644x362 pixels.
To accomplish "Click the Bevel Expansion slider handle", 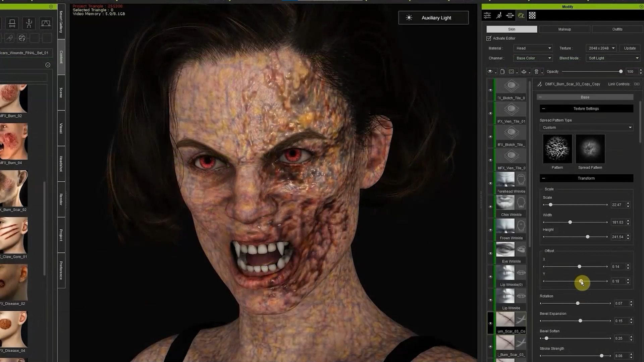I will (580, 321).
